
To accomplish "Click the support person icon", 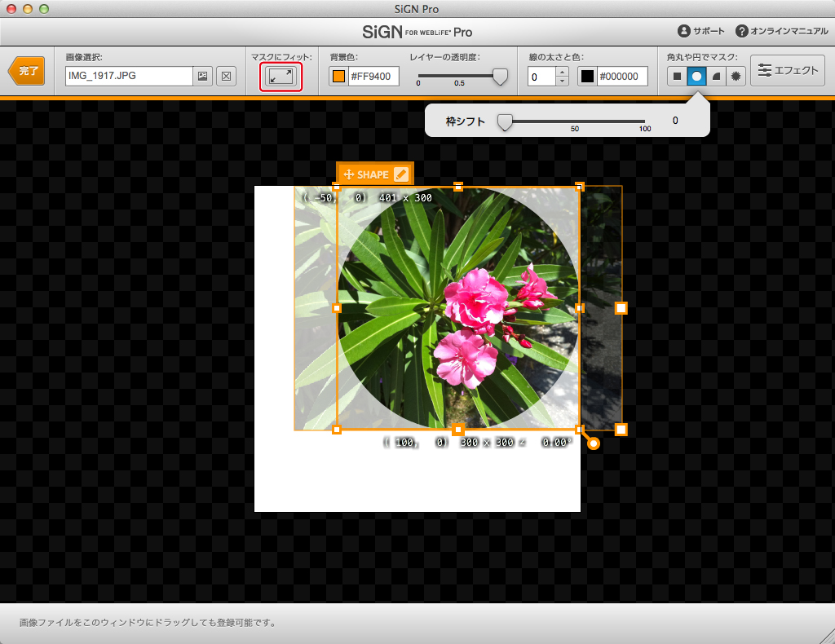I will coord(684,31).
